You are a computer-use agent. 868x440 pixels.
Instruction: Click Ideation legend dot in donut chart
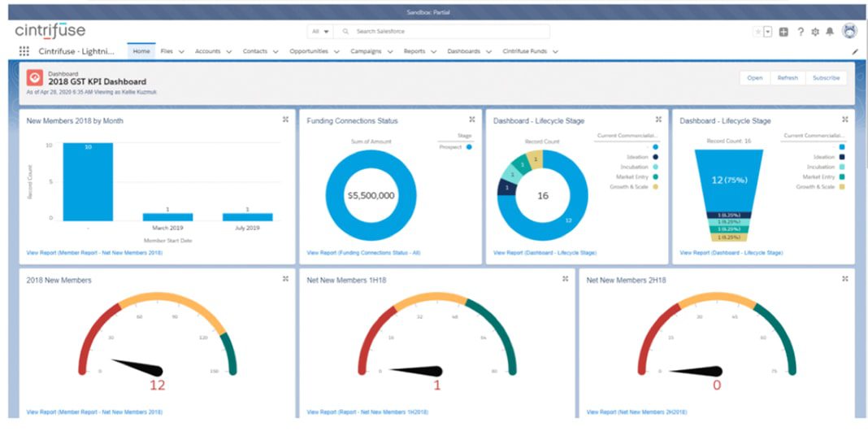(655, 158)
